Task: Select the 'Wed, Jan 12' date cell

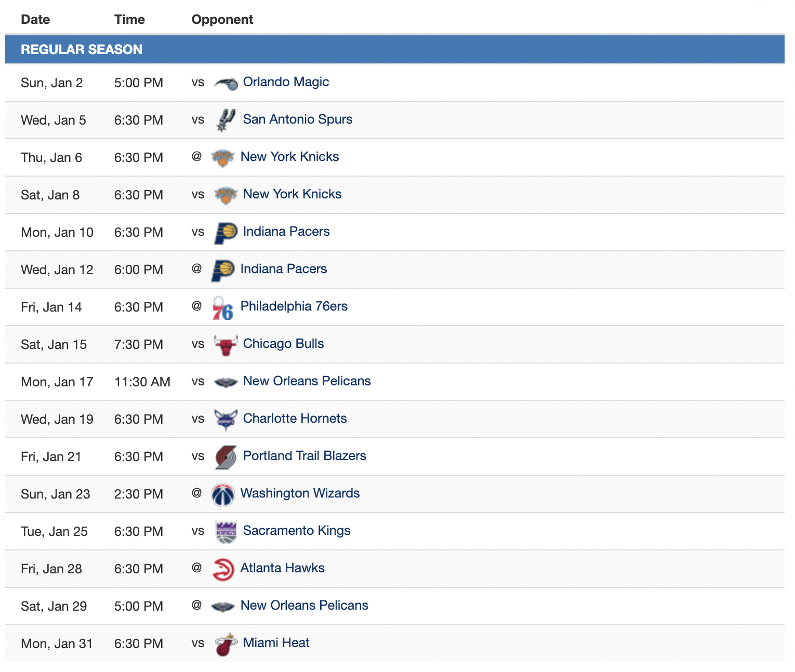Action: pos(57,270)
